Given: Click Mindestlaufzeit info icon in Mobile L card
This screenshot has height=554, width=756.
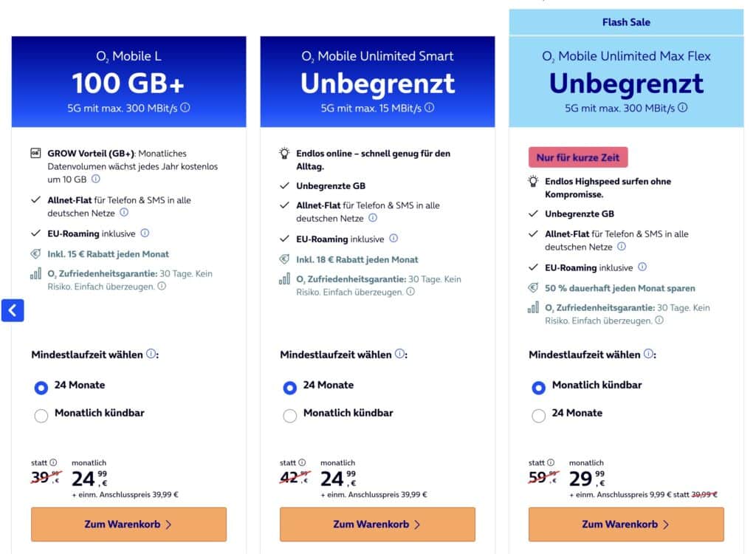Looking at the screenshot, I should click(151, 355).
